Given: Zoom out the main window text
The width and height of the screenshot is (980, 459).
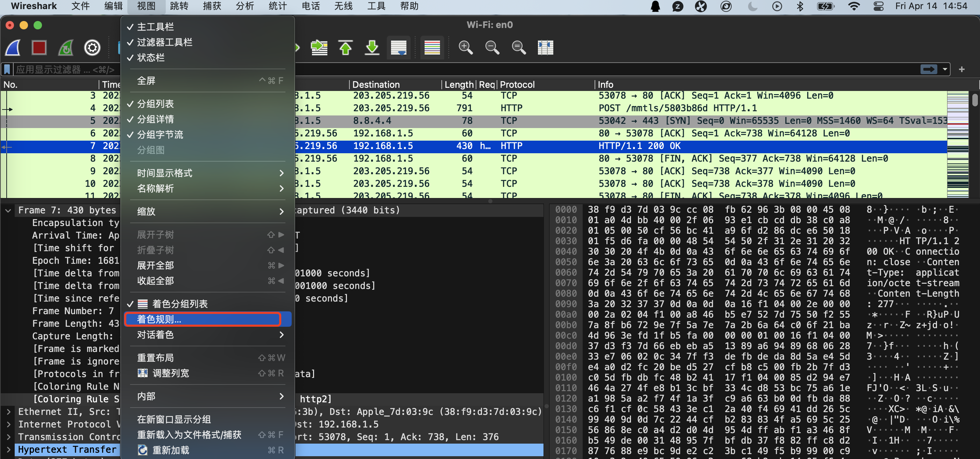Looking at the screenshot, I should 492,48.
